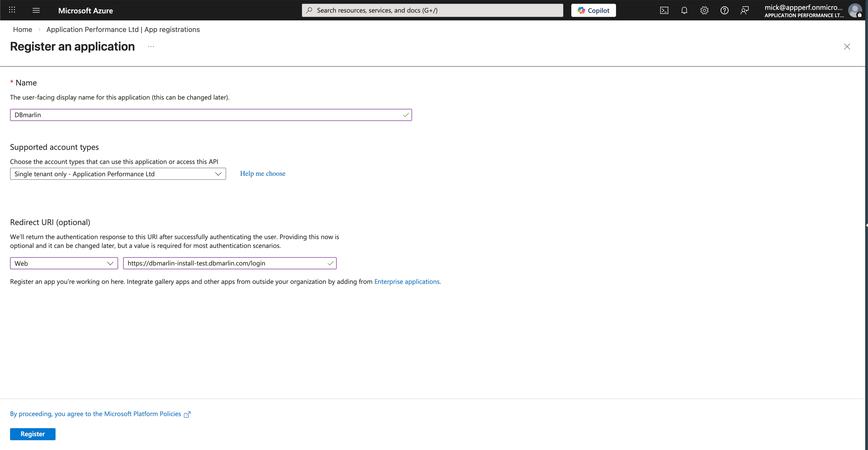Click the Help me choose link
The width and height of the screenshot is (868, 450).
pyautogui.click(x=263, y=174)
